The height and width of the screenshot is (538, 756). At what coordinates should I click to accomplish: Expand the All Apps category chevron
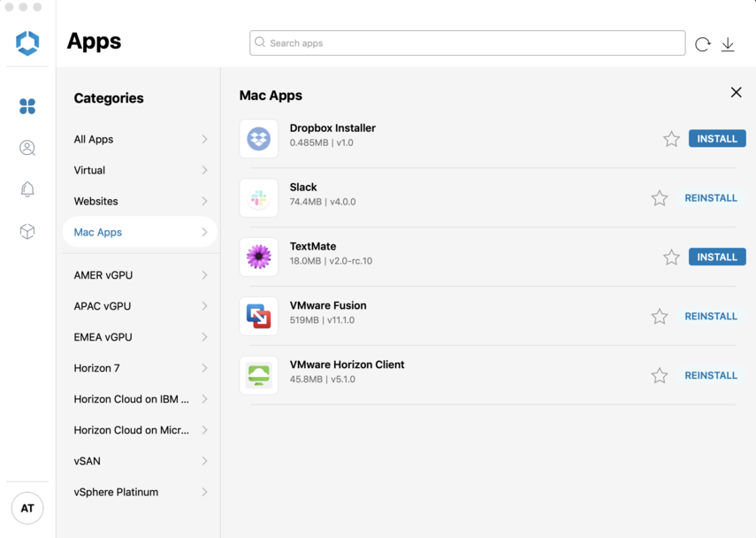click(204, 139)
